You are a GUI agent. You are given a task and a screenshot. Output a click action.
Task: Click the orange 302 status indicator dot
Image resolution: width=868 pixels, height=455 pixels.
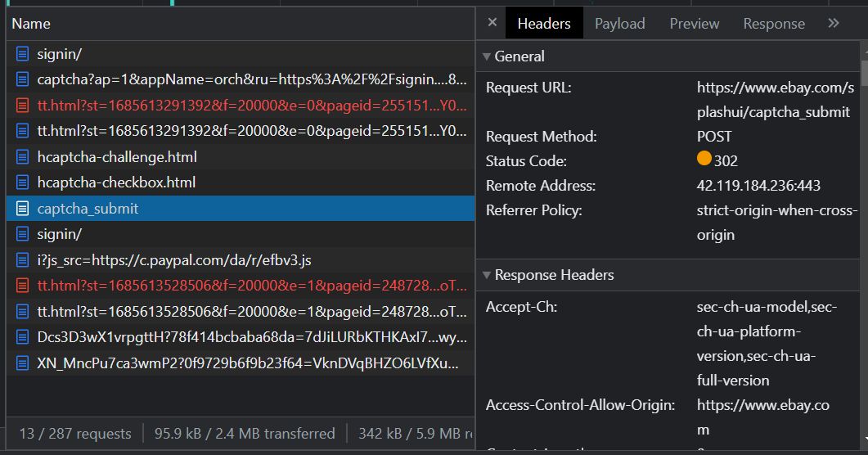704,159
